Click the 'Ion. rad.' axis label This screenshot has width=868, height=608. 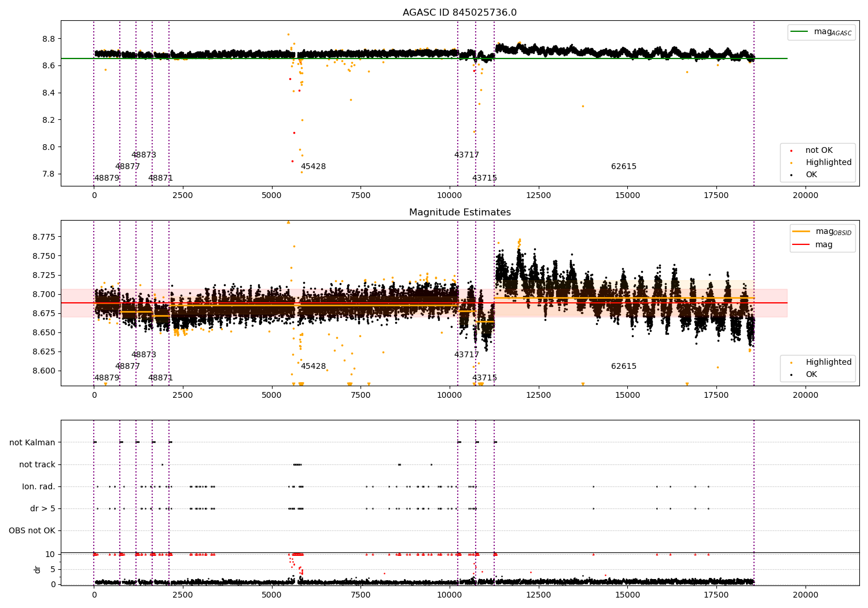[39, 487]
